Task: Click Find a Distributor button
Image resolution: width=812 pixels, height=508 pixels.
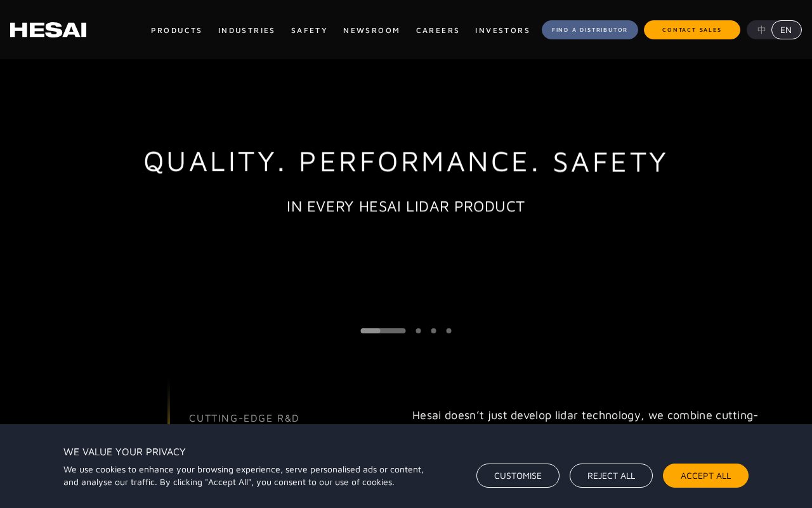Action: [590, 30]
